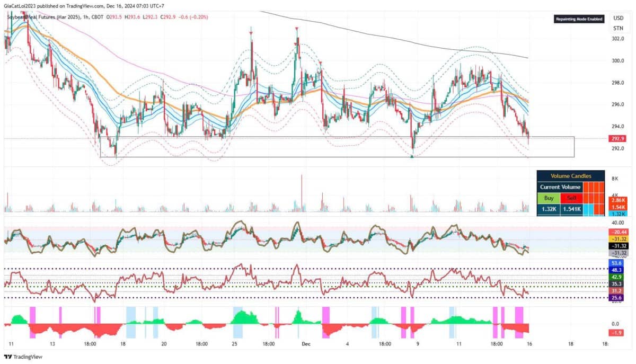Select the STN unit label
This screenshot has width=636, height=364.
coord(618,28)
